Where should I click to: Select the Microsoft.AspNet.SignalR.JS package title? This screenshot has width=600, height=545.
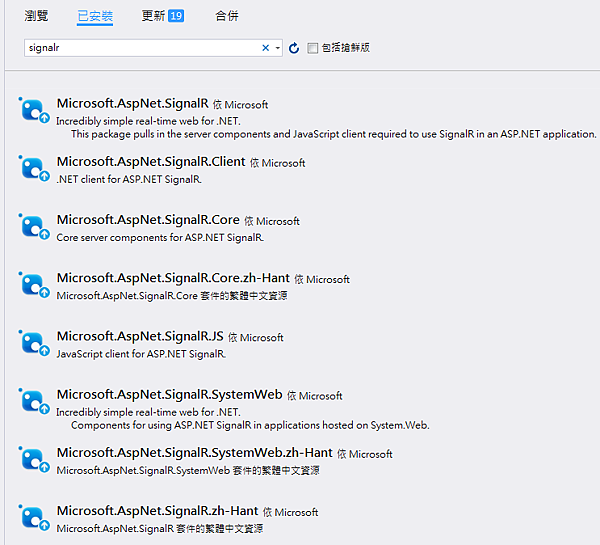pyautogui.click(x=140, y=336)
